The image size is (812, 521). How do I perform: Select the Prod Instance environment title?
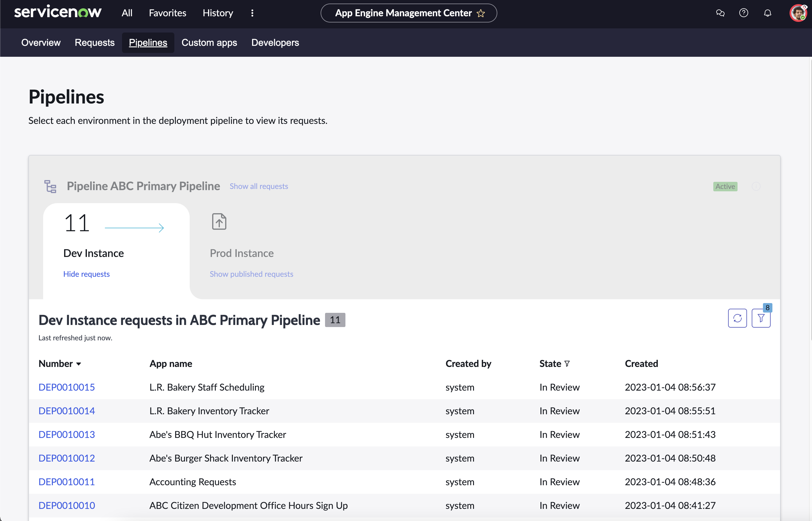click(242, 253)
